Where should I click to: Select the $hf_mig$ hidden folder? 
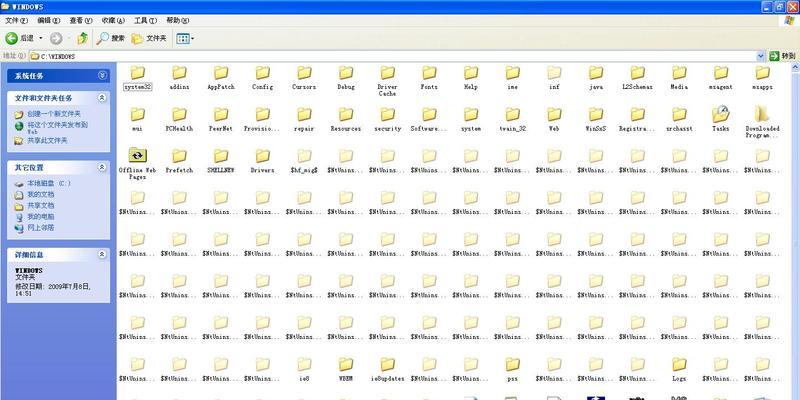tap(304, 156)
